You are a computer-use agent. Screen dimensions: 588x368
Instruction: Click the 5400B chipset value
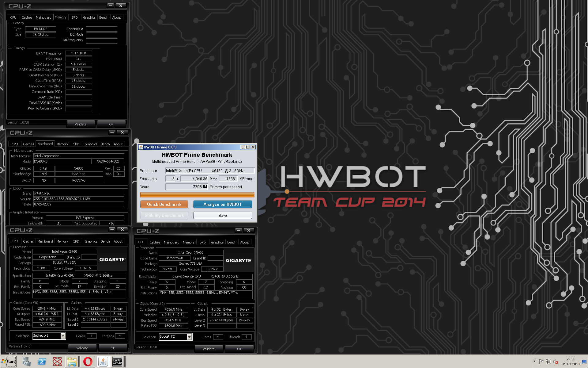(x=79, y=168)
